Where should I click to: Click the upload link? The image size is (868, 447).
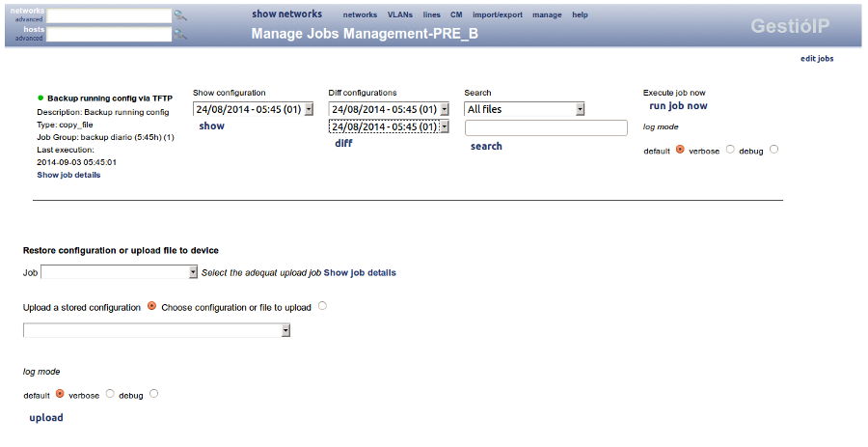46,418
